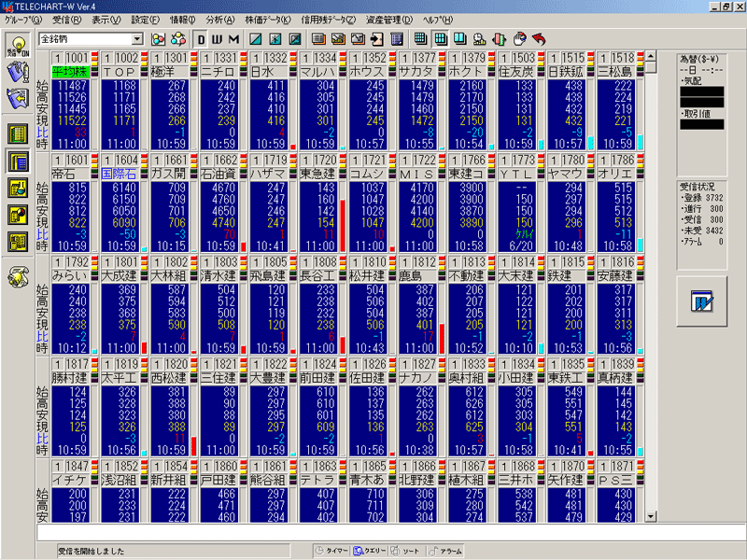Viewport: 747px width, 560px height.
Task: Open the orange chart window toolbar icon
Action: tap(358, 39)
